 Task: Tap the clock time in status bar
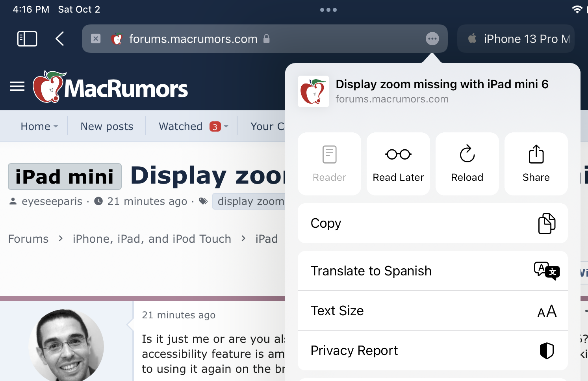(x=31, y=9)
